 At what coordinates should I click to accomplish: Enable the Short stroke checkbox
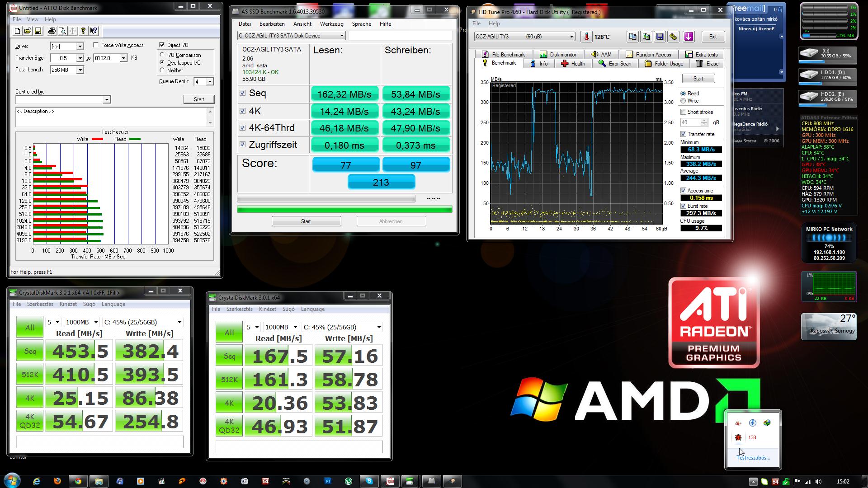[x=683, y=112]
